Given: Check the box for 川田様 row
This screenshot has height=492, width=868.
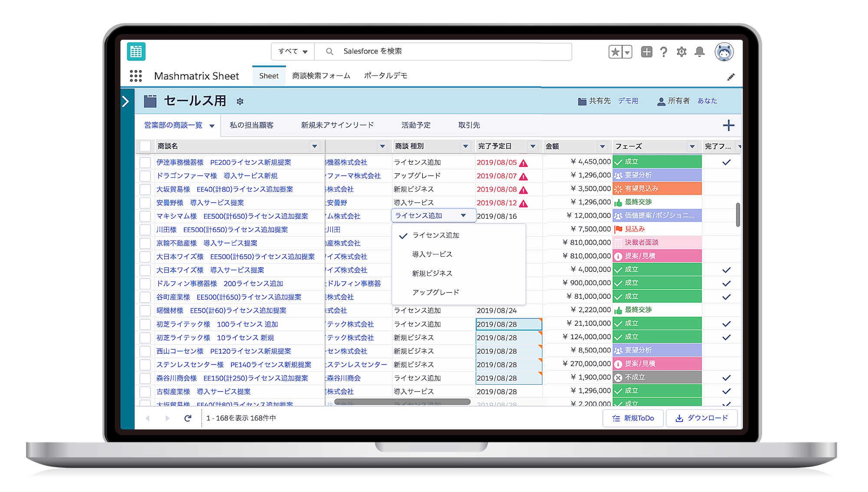Looking at the screenshot, I should [145, 230].
